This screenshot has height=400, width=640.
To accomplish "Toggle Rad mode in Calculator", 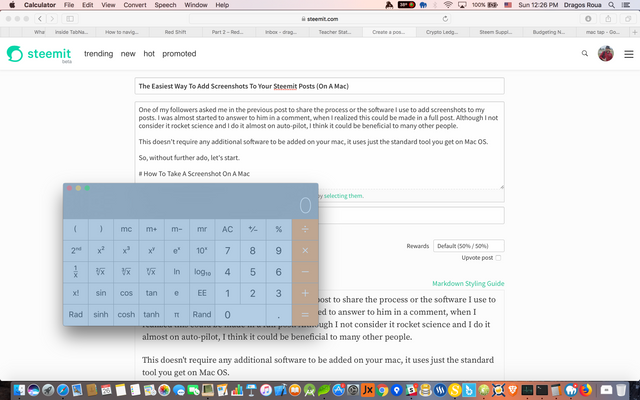I will click(76, 314).
